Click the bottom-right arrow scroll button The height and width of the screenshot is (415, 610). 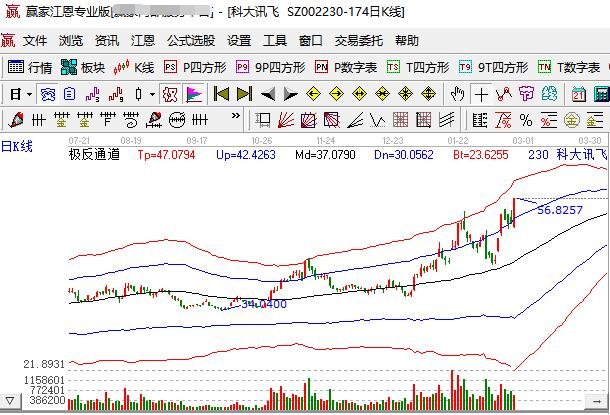click(x=596, y=400)
